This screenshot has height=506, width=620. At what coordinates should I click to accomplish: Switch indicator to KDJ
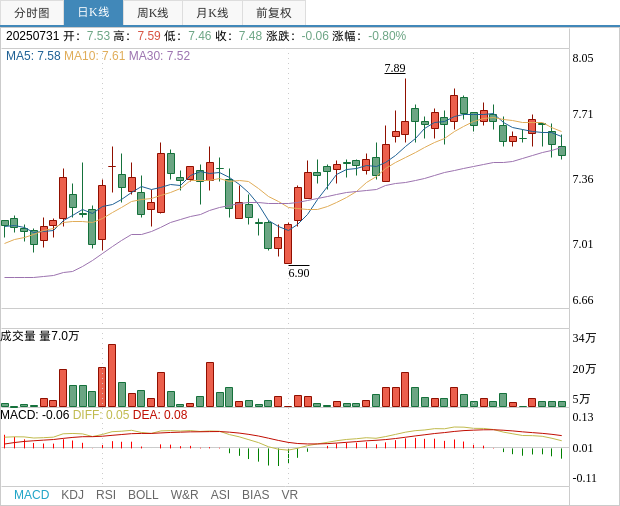click(x=72, y=495)
